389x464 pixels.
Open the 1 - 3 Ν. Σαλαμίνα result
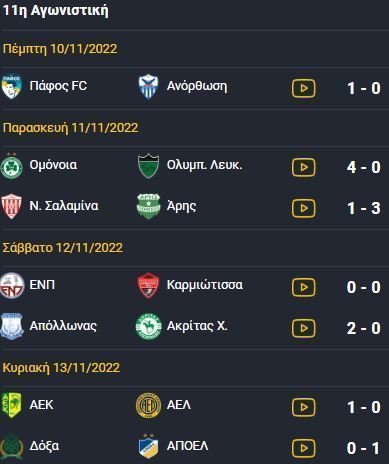coord(364,208)
